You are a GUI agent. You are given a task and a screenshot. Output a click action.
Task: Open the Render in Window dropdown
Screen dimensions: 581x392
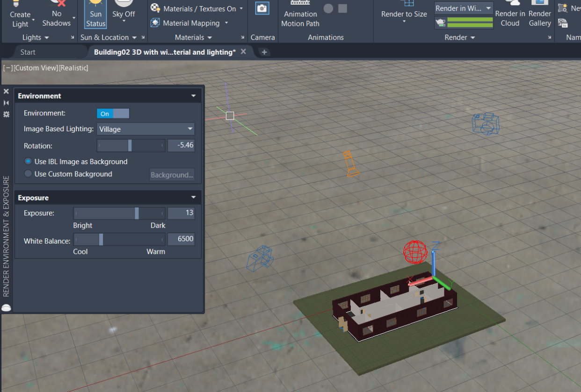[464, 8]
